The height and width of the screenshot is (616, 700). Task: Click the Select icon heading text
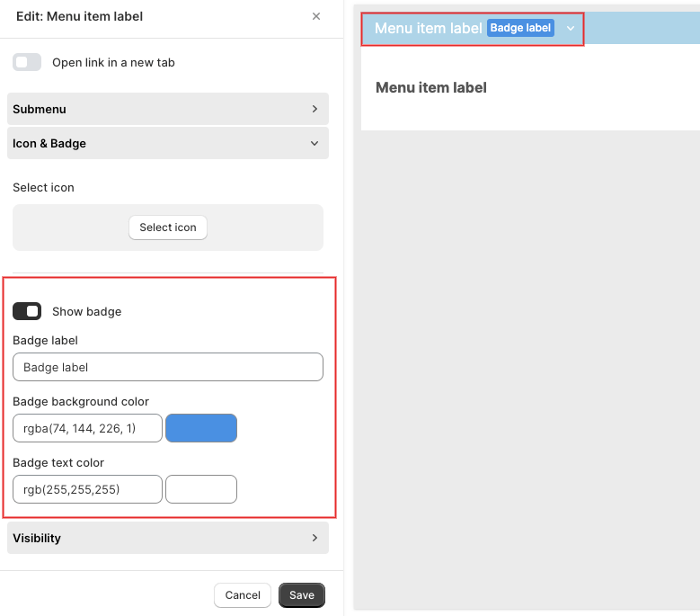(43, 188)
